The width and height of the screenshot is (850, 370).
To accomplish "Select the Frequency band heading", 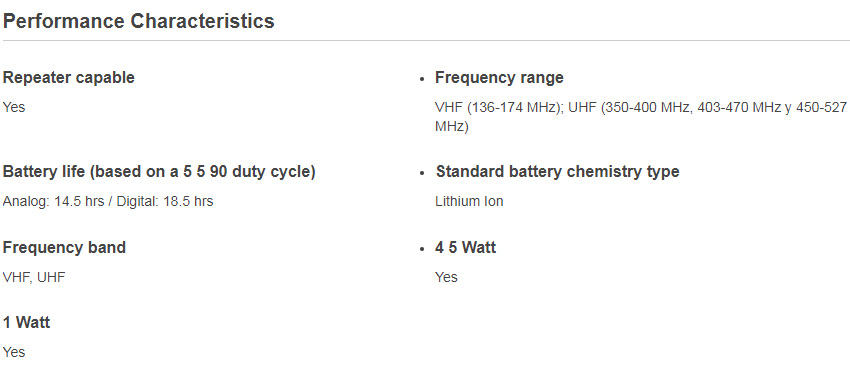I will coord(65,248).
